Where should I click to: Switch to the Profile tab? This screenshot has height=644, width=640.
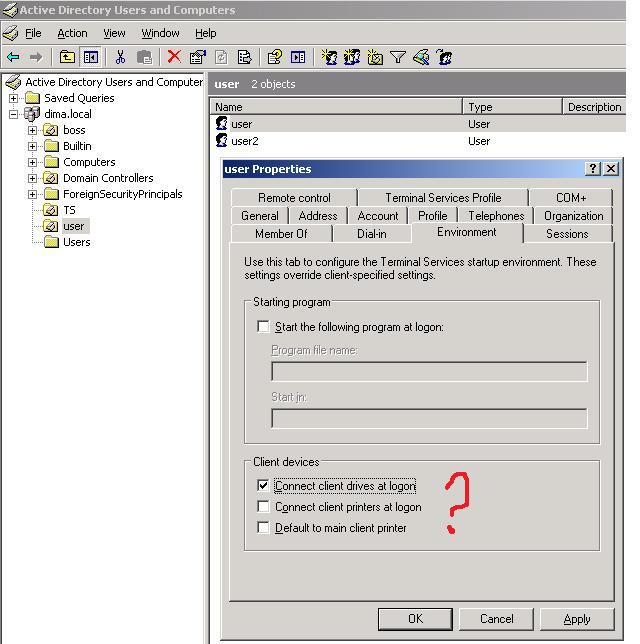pyautogui.click(x=433, y=216)
